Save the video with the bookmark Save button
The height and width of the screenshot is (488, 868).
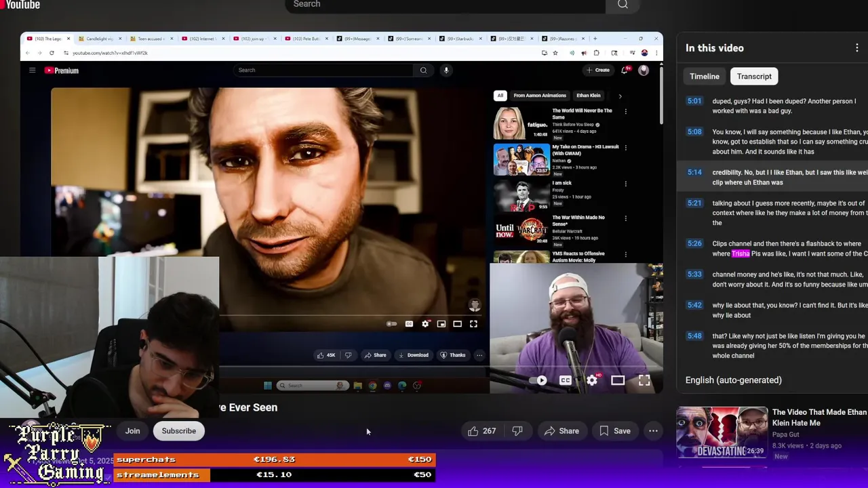click(615, 431)
